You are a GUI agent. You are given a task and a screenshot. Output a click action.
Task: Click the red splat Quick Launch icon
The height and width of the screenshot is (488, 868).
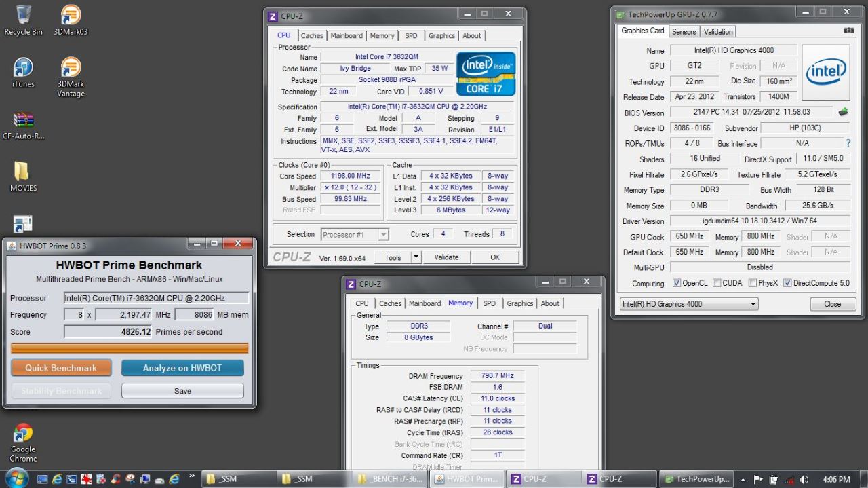(87, 479)
